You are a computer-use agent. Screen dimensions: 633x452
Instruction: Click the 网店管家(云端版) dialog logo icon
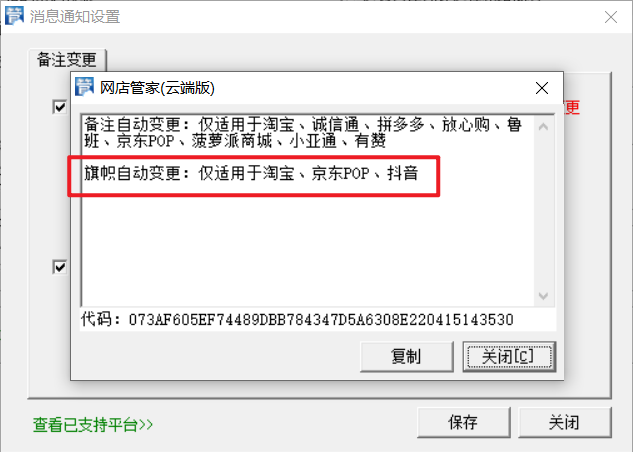(84, 87)
